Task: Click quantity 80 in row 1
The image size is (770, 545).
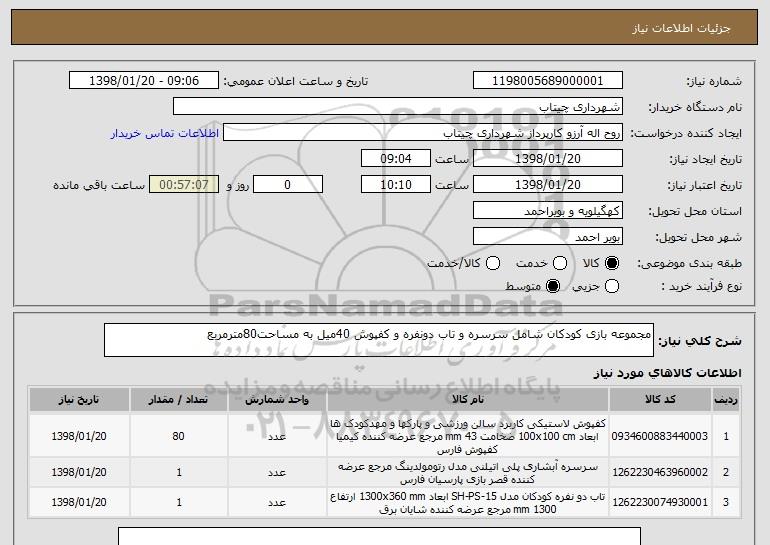Action: (179, 436)
